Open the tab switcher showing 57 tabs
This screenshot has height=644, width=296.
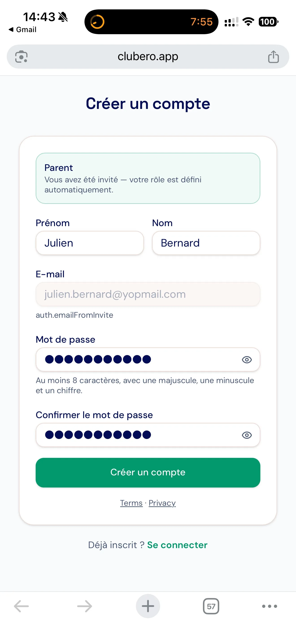211,606
